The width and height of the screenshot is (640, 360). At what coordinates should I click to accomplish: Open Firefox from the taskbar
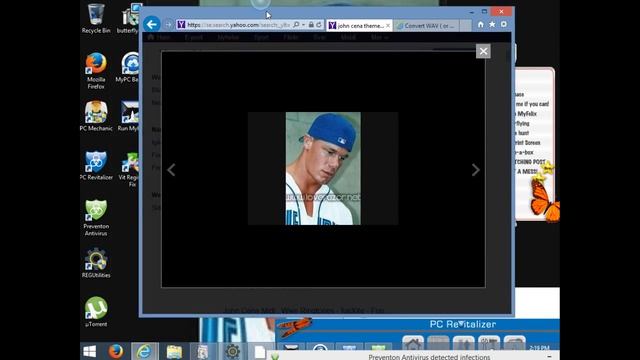(116, 351)
